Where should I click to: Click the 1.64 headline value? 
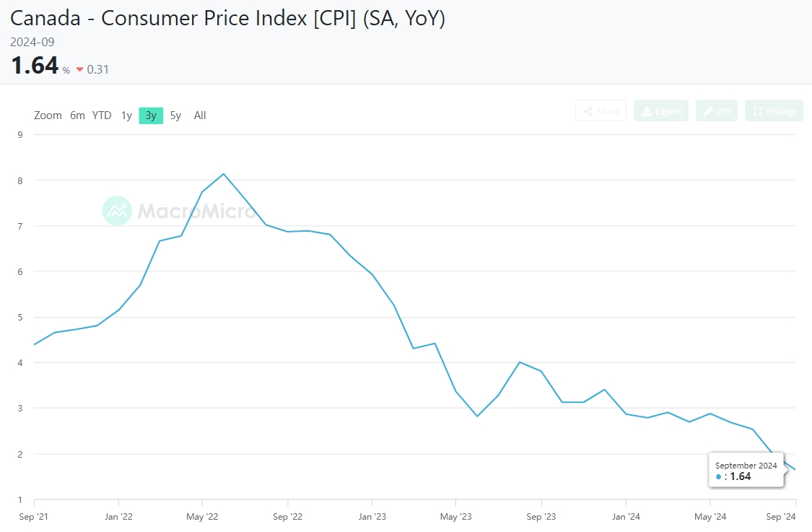click(x=34, y=66)
